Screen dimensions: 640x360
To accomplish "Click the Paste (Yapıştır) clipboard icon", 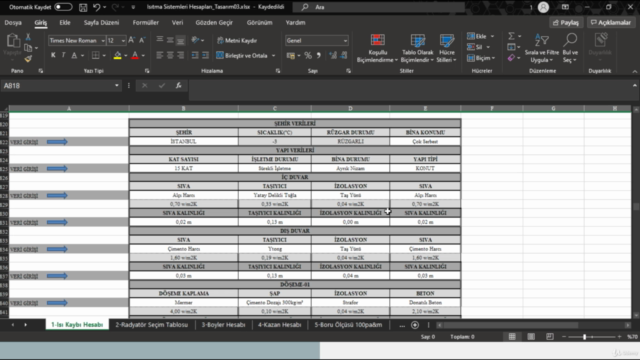I will tap(13, 41).
